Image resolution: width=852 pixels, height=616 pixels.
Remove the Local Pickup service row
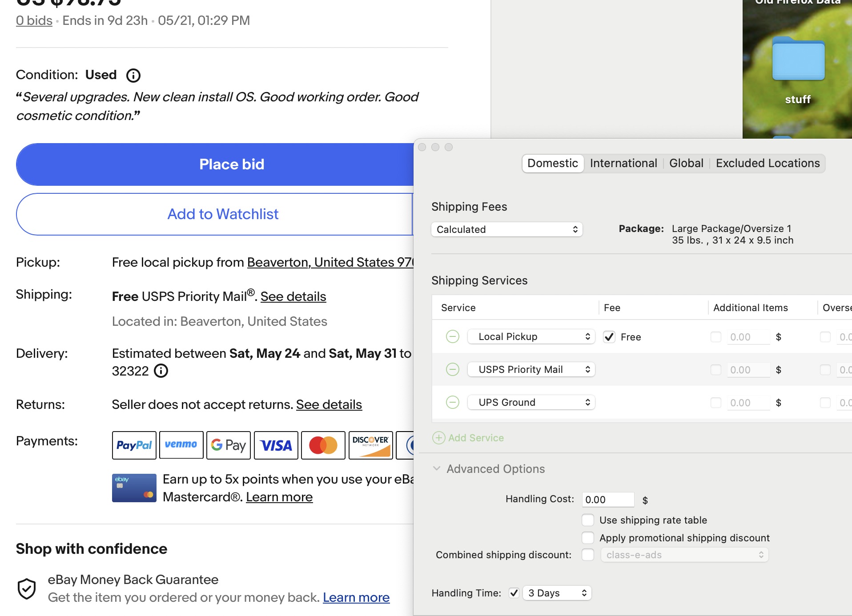pos(452,337)
